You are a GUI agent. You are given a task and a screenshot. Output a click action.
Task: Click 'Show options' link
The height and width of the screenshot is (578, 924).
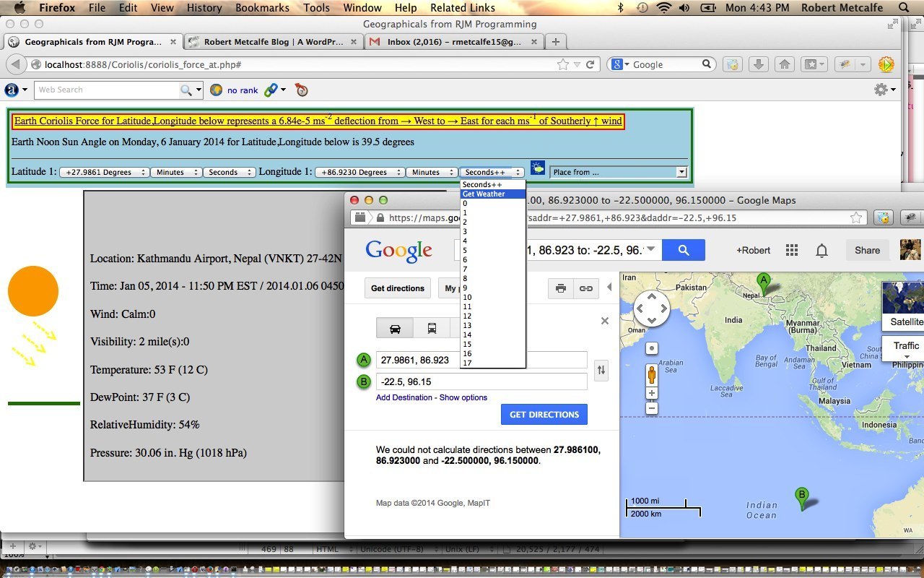(x=463, y=397)
